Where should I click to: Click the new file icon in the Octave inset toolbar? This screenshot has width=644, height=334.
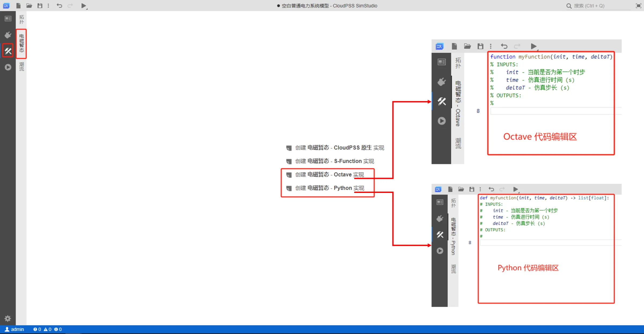coord(454,46)
